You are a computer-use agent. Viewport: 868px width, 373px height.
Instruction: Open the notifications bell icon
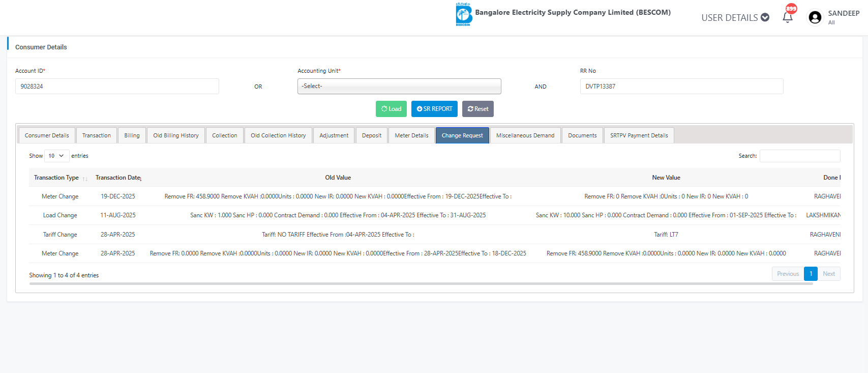click(787, 17)
